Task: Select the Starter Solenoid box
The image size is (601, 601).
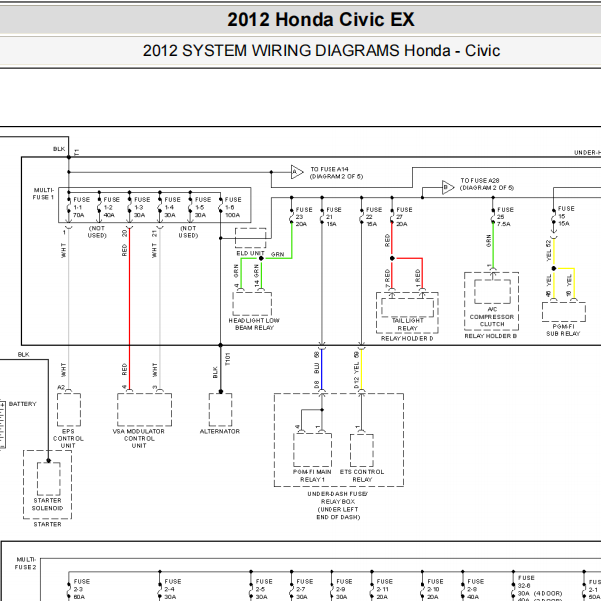Action: [49, 479]
